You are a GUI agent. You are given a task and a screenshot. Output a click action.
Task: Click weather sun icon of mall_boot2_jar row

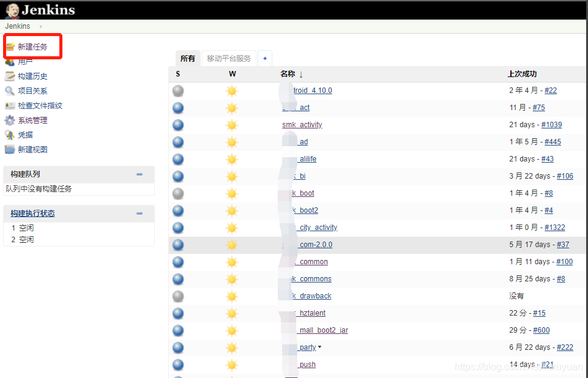point(232,330)
